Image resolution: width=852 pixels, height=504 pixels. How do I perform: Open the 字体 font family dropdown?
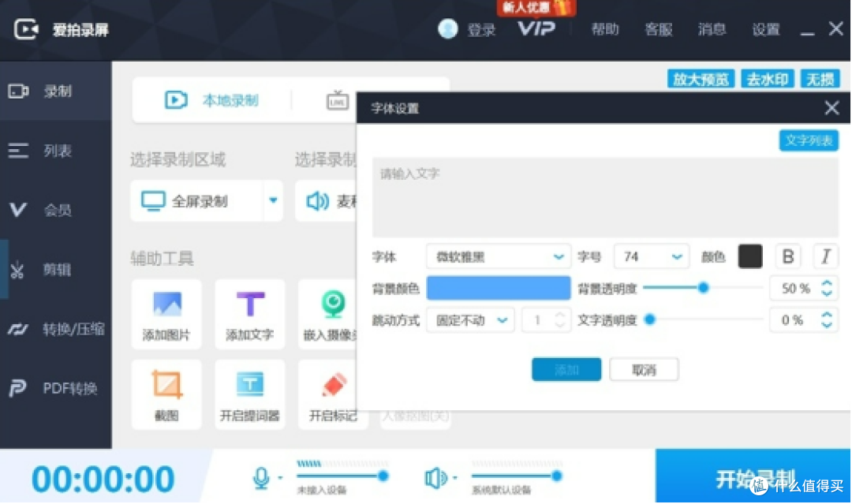click(499, 256)
